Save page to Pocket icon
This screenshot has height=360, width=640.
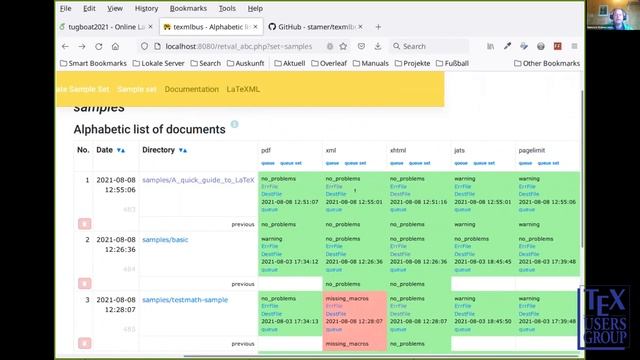[x=361, y=47]
